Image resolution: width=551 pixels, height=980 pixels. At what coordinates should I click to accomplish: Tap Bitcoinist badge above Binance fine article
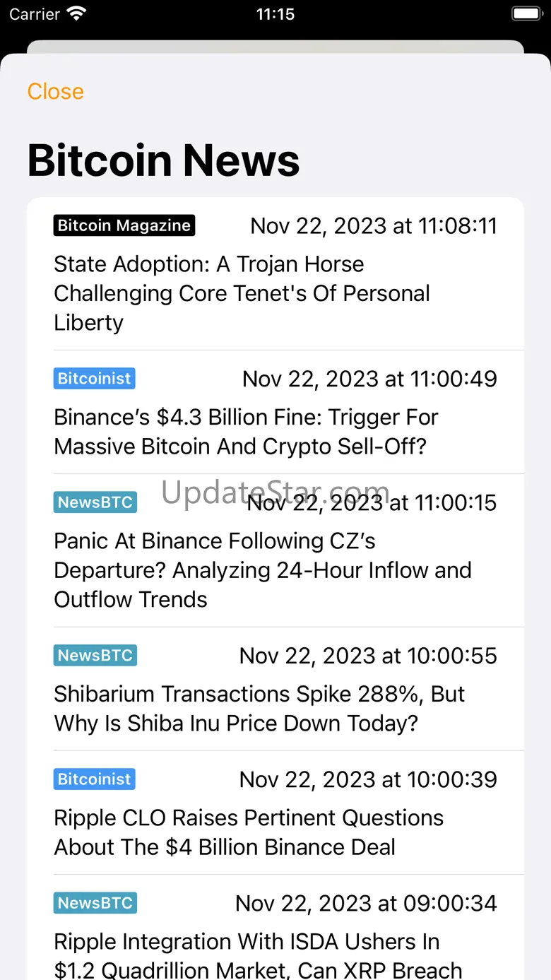tap(94, 379)
